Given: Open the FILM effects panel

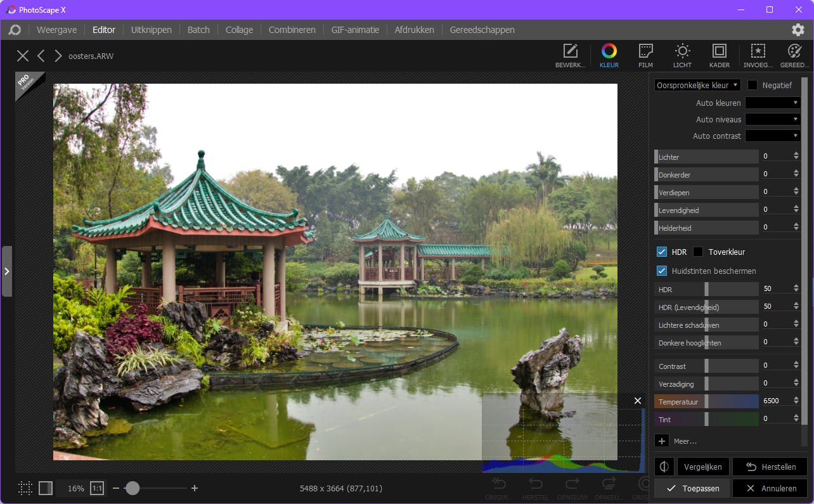Looking at the screenshot, I should [x=645, y=56].
